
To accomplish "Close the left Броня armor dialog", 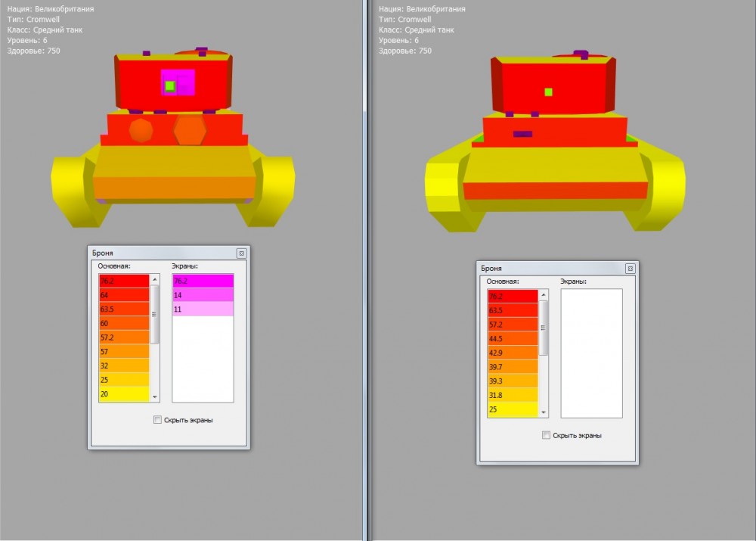I will (241, 253).
